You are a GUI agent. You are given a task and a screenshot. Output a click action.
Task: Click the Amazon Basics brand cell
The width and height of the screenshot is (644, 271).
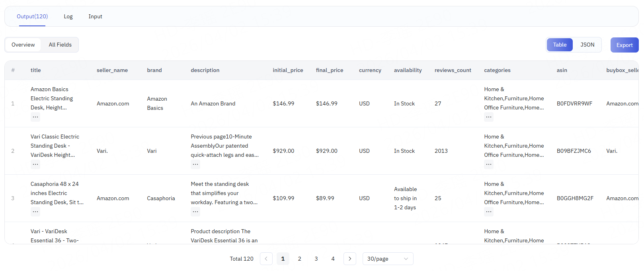(157, 103)
